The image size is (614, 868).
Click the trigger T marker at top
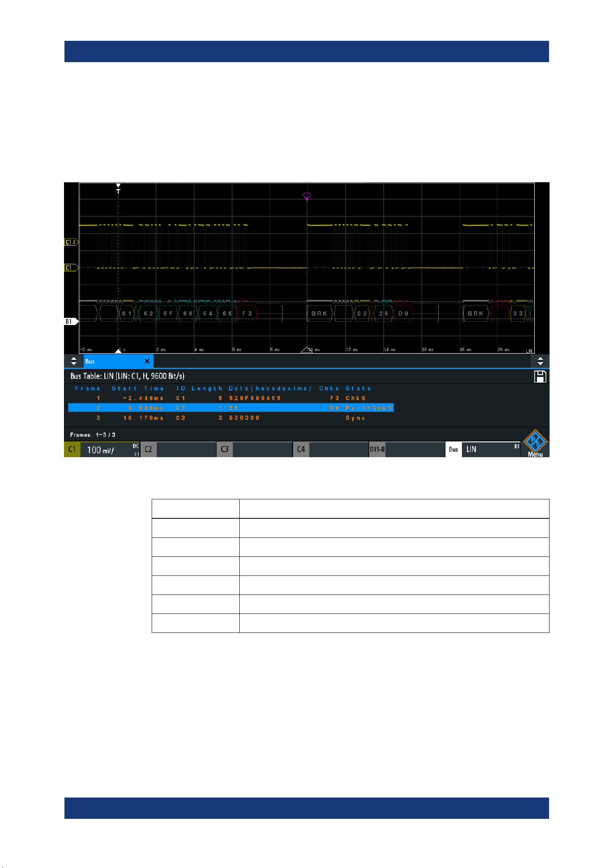click(118, 189)
